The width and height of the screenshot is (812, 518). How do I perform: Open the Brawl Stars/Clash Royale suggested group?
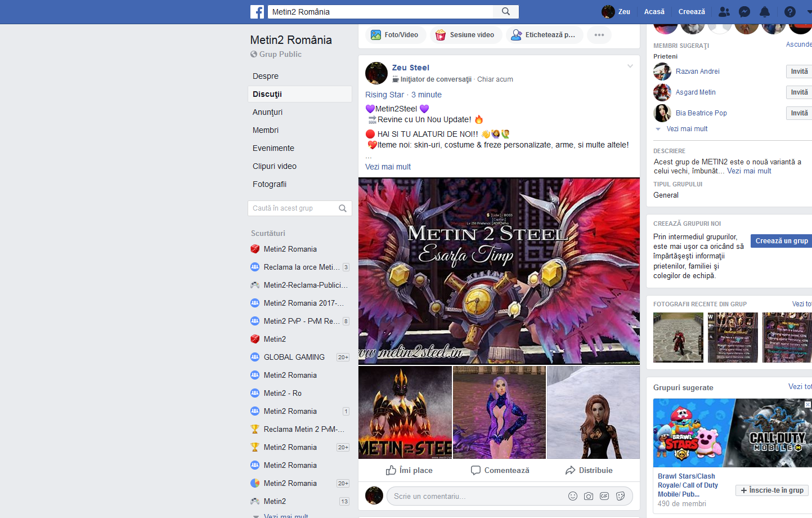click(x=688, y=485)
